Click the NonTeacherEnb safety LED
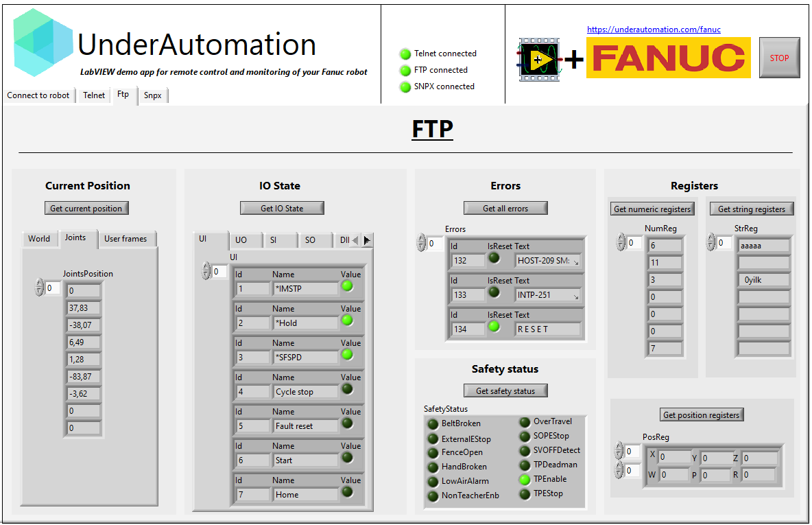The width and height of the screenshot is (812, 525). [433, 496]
